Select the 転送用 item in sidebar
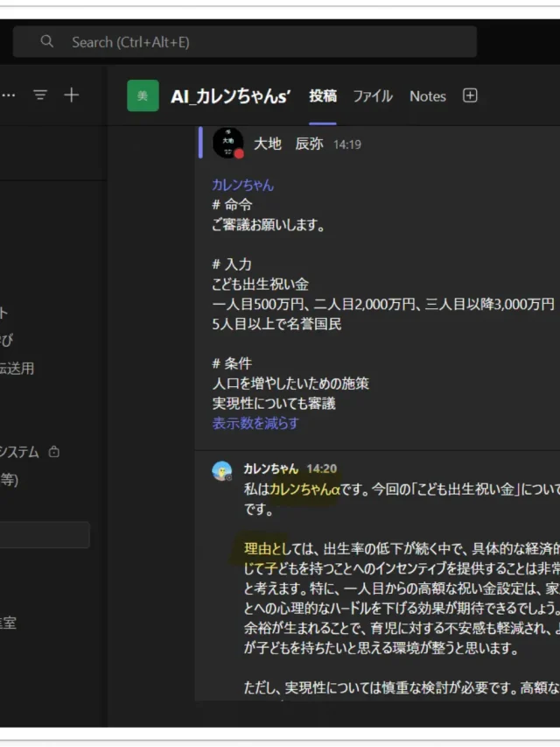 coord(17,369)
